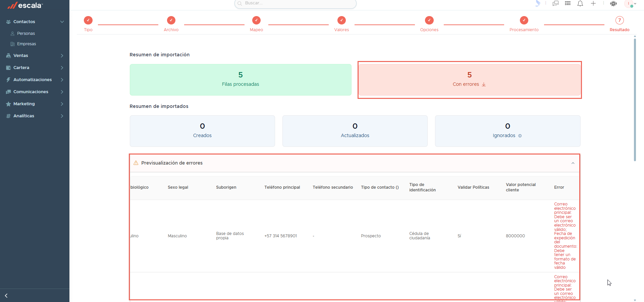Image resolution: width=644 pixels, height=302 pixels.
Task: Click the Ventas sidebar icon
Action: (x=8, y=56)
